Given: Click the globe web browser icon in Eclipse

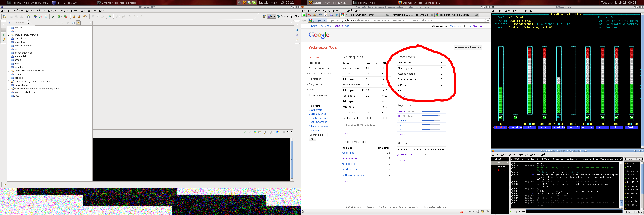Looking at the screenshot, I should [110, 16].
